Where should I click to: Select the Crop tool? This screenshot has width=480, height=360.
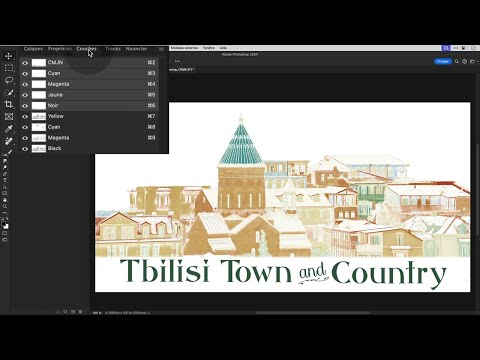pyautogui.click(x=9, y=104)
